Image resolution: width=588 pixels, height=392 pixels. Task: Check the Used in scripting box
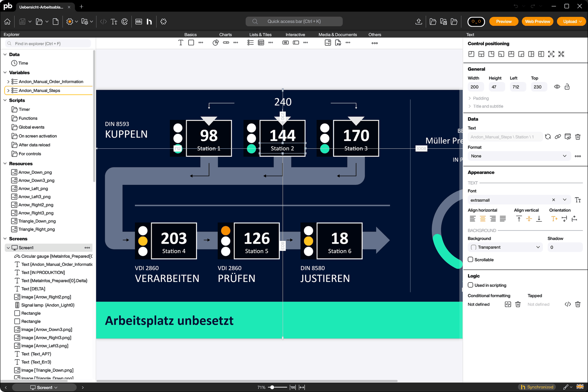[471, 285]
